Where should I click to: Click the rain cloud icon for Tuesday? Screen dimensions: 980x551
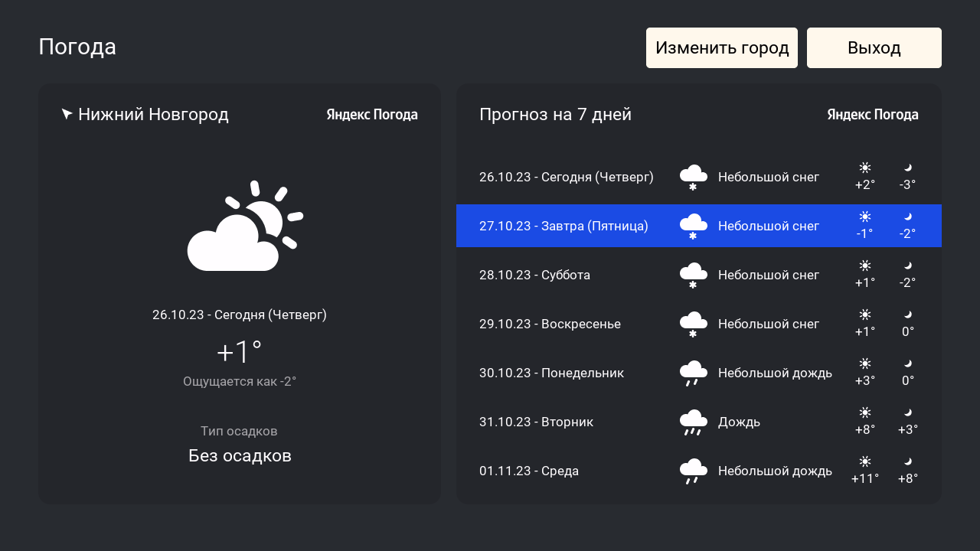click(693, 422)
